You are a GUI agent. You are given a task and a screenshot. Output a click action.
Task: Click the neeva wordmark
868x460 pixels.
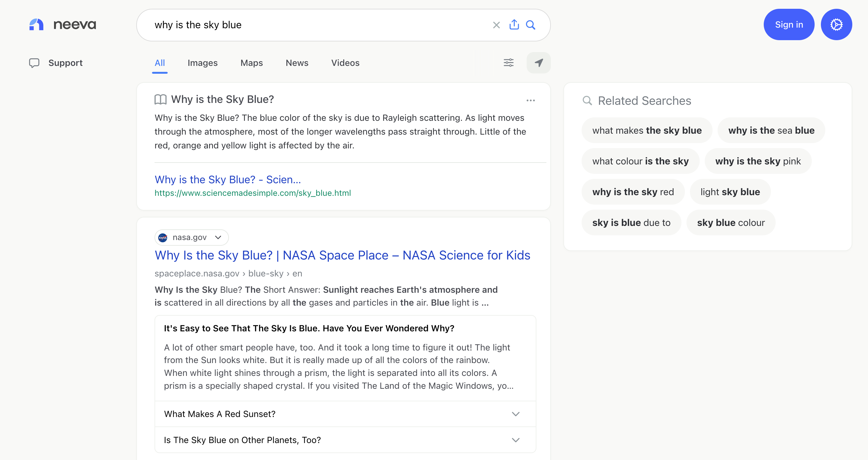75,24
